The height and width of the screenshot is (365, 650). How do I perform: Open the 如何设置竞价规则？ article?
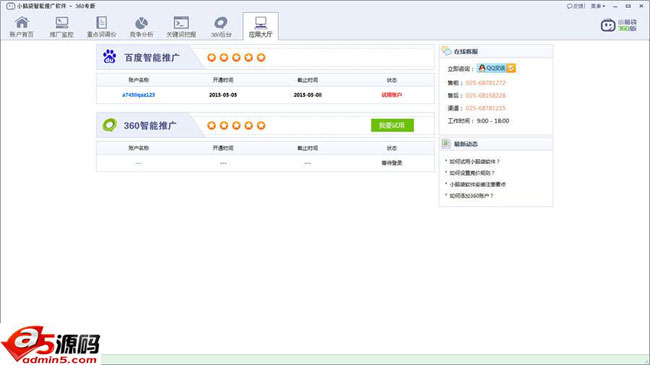click(472, 173)
